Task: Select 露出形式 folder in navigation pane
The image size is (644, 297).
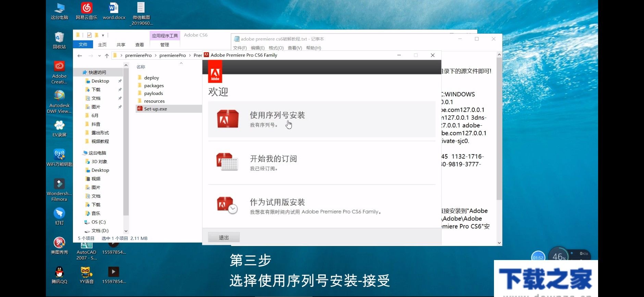Action: (100, 133)
